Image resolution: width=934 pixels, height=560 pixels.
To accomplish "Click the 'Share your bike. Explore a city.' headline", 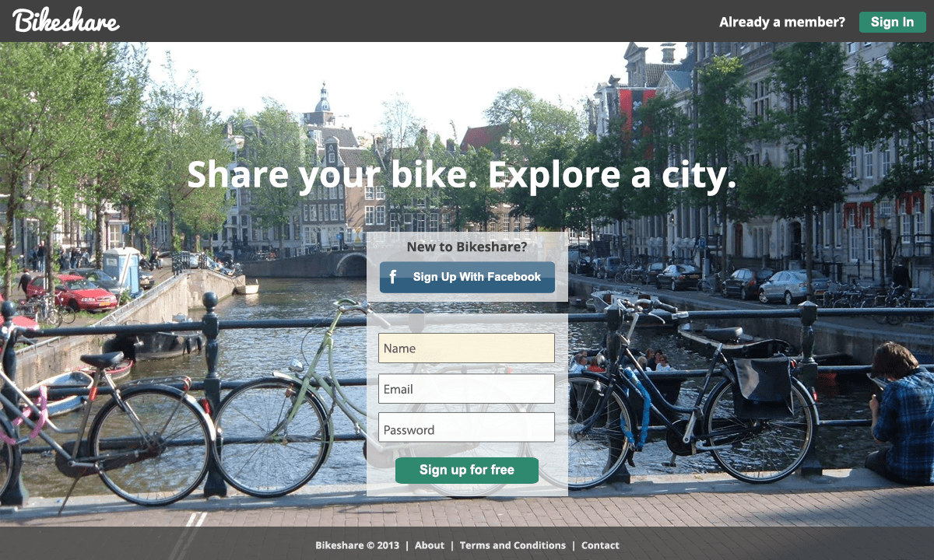I will click(x=461, y=174).
